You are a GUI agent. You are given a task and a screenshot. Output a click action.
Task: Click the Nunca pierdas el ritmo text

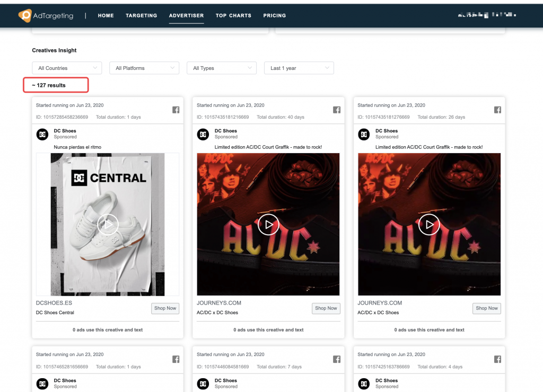click(x=77, y=147)
